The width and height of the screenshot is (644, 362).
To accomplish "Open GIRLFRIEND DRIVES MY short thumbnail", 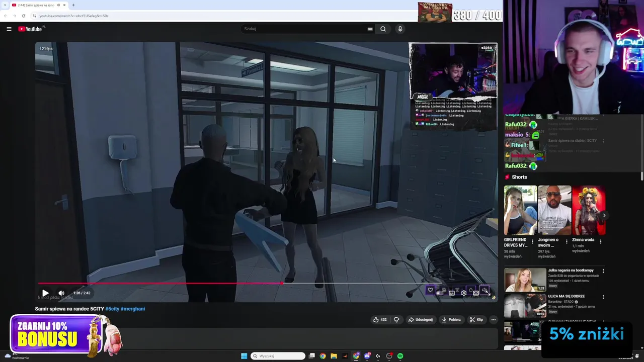I will point(520,210).
